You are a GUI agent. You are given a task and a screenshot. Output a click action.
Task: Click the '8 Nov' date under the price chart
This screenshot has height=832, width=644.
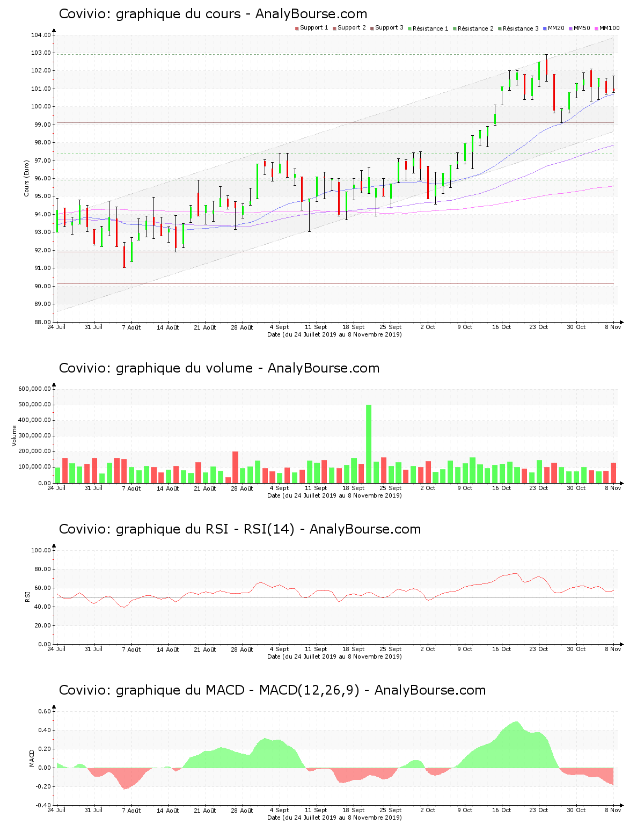(x=613, y=327)
